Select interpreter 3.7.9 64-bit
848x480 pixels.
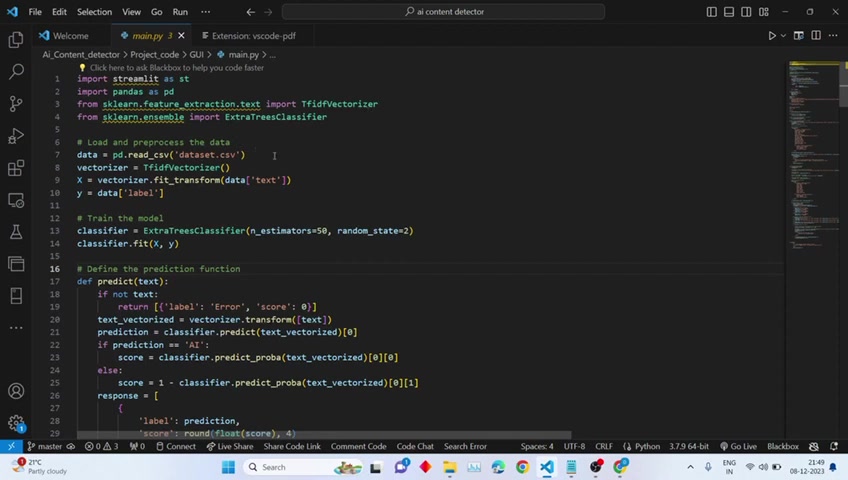coord(689,446)
